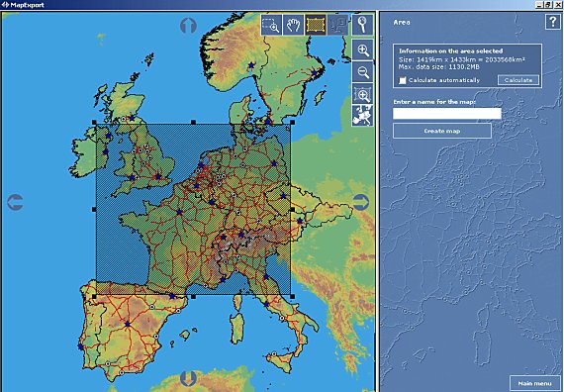This screenshot has width=564, height=392.
Task: Select the hand pan tool
Action: [293, 25]
